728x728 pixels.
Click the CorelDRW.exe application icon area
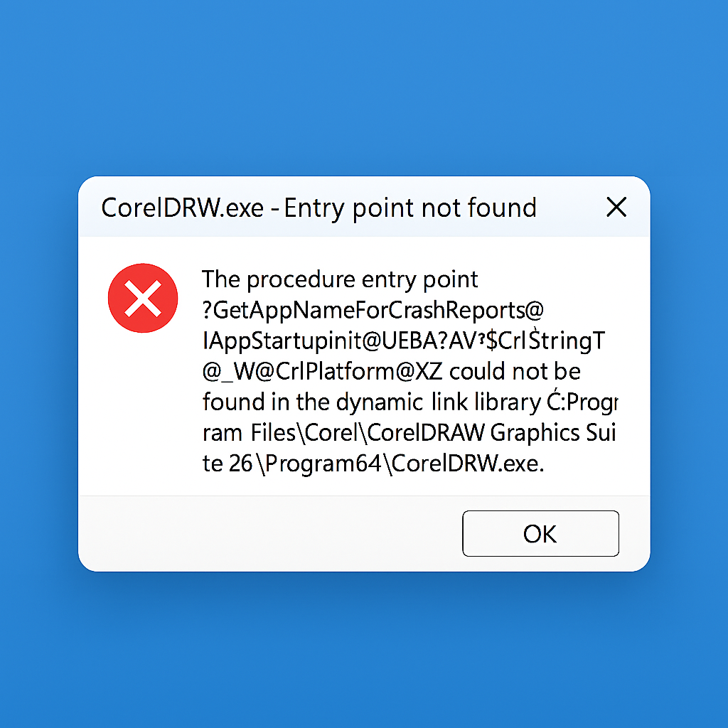(142, 298)
